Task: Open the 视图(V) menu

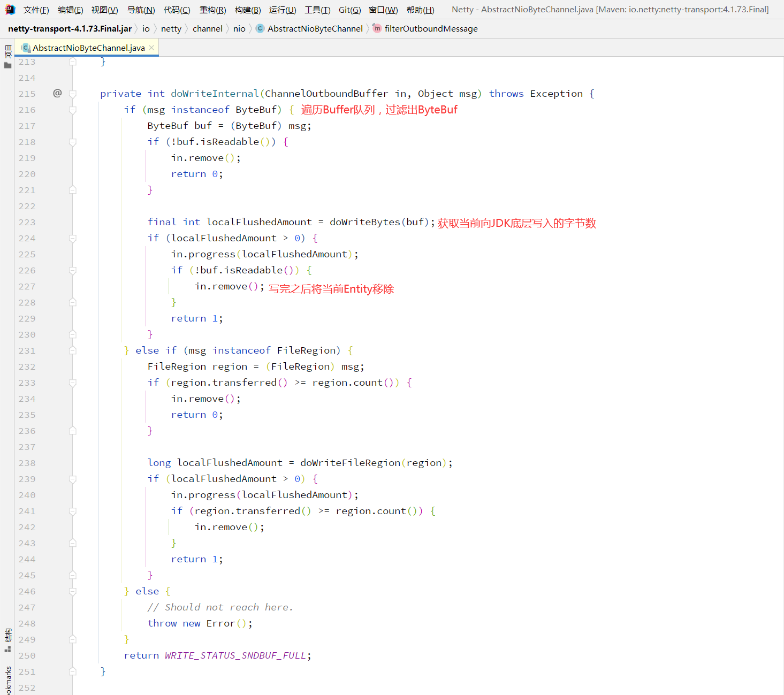Action: (x=104, y=10)
